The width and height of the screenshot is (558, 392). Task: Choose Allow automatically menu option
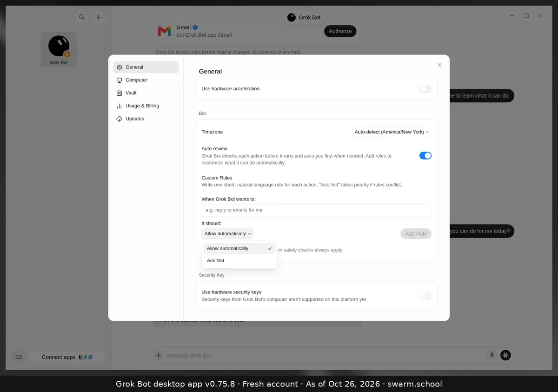pos(239,248)
